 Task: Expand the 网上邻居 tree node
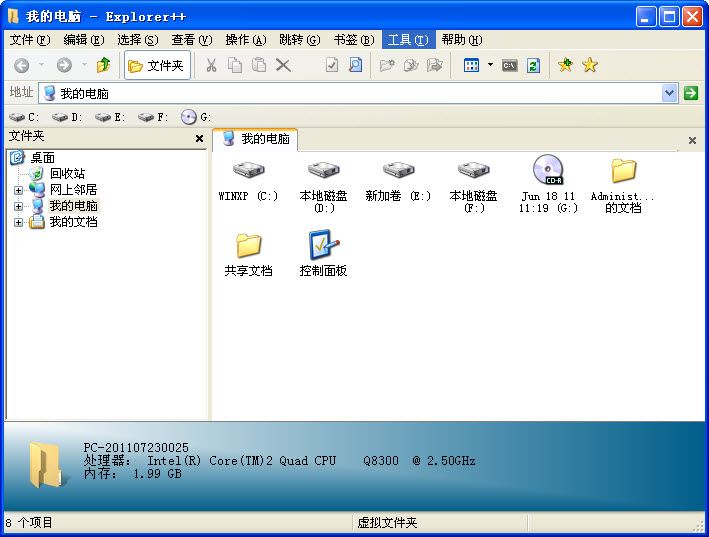pos(18,190)
